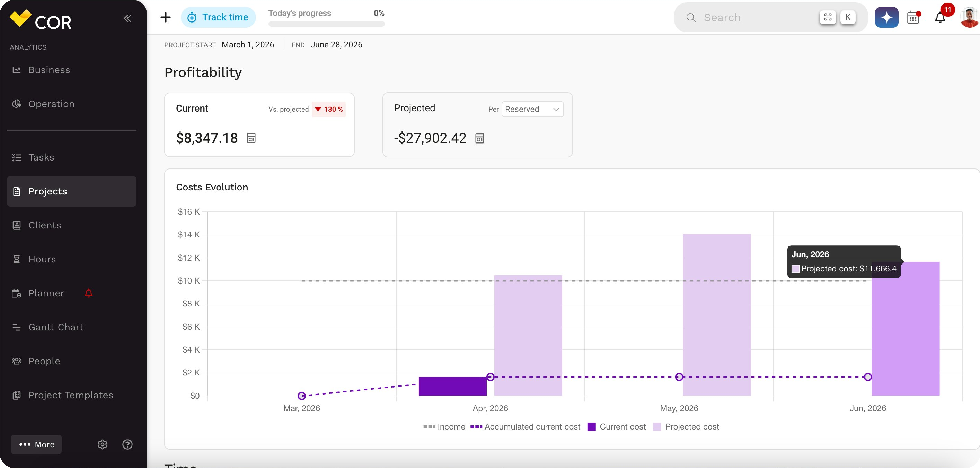Open the calendar icon in the top bar
The image size is (980, 468).
(913, 18)
